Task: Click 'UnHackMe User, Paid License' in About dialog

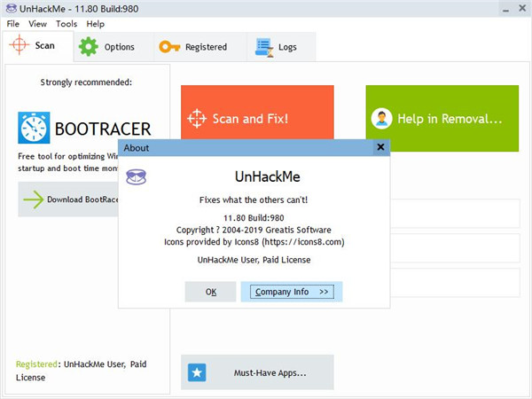Action: point(254,260)
